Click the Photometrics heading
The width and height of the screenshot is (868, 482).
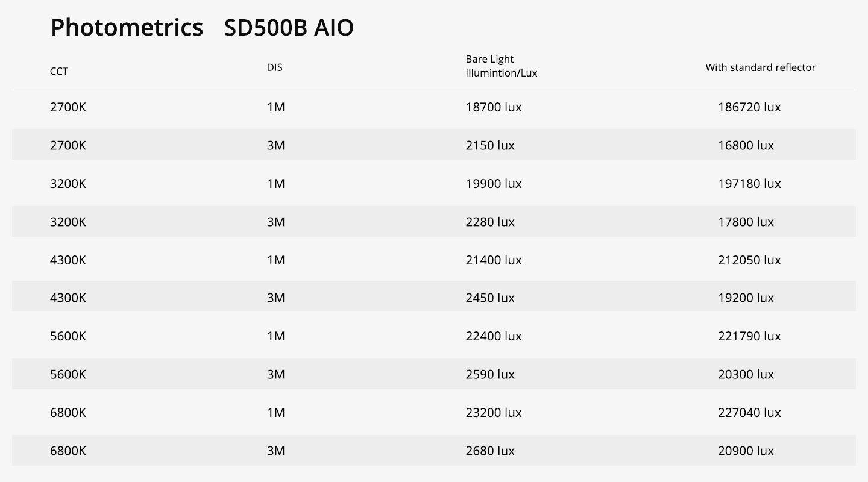click(x=127, y=28)
